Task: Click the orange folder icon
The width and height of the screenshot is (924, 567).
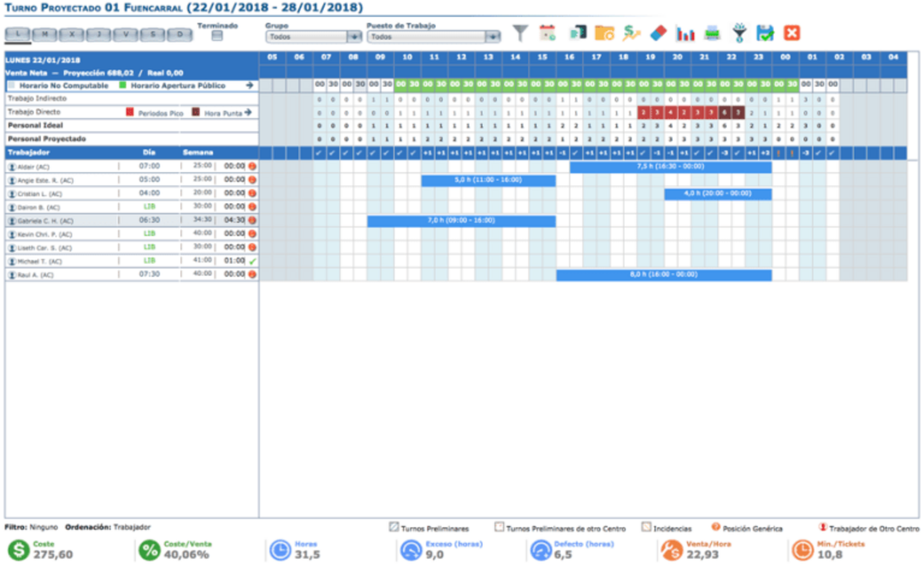Action: click(x=604, y=34)
